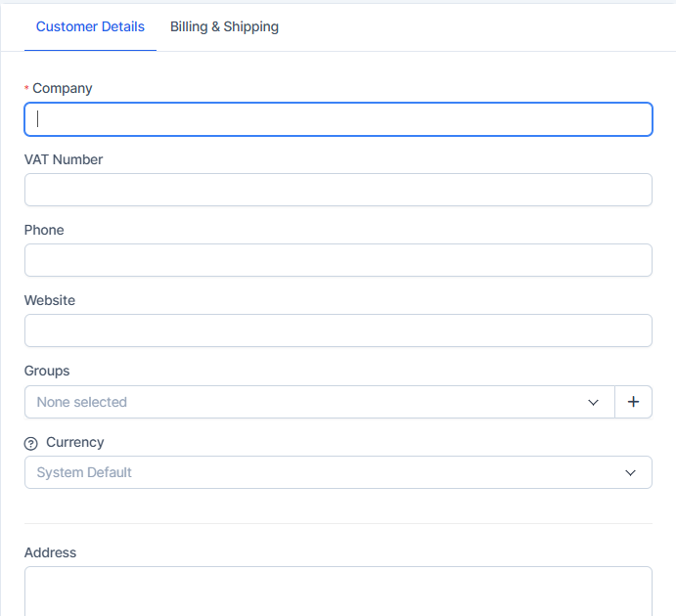Viewport: 676px width, 616px height.
Task: Click into the VAT Number field
Action: (338, 190)
